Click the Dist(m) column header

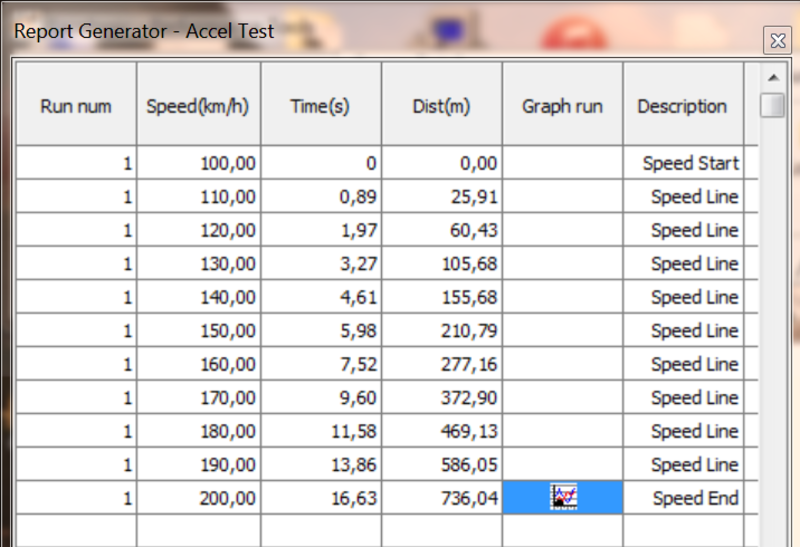441,106
